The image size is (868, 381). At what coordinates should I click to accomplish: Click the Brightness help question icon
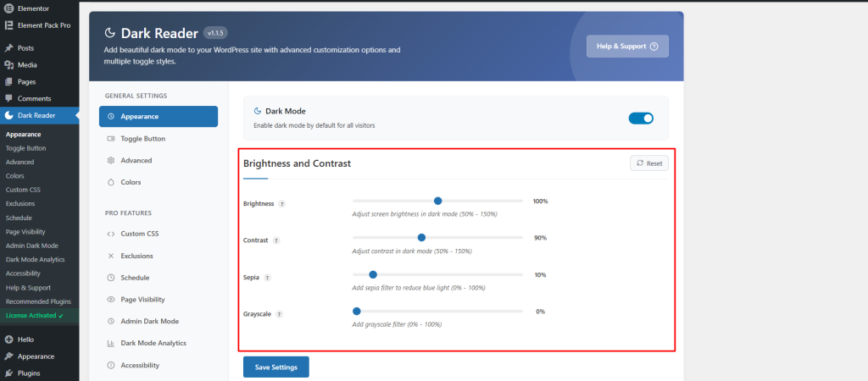click(x=281, y=204)
